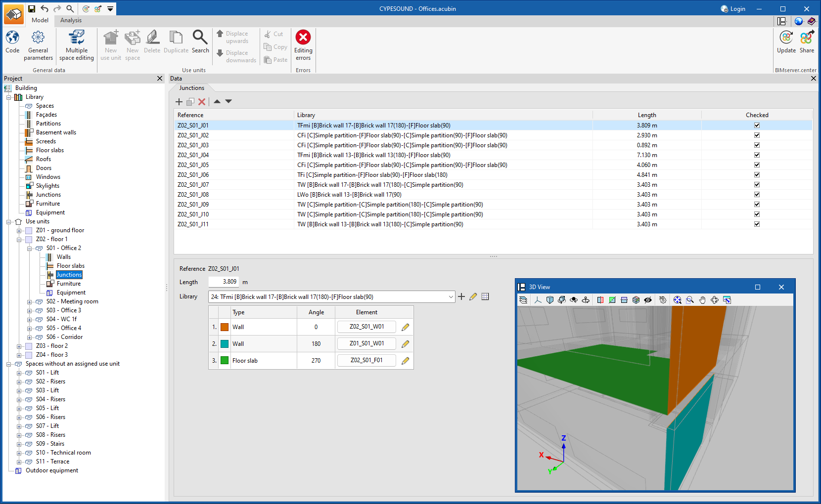Uncheck the Checked box for Z02_S01_J01
This screenshot has width=821, height=504.
pos(757,126)
